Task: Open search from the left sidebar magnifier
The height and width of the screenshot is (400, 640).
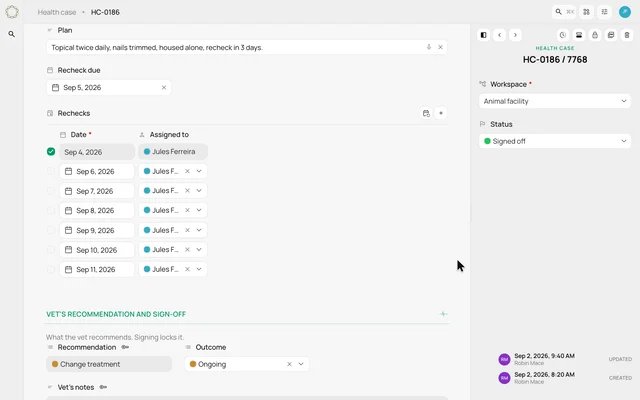Action: coord(12,34)
